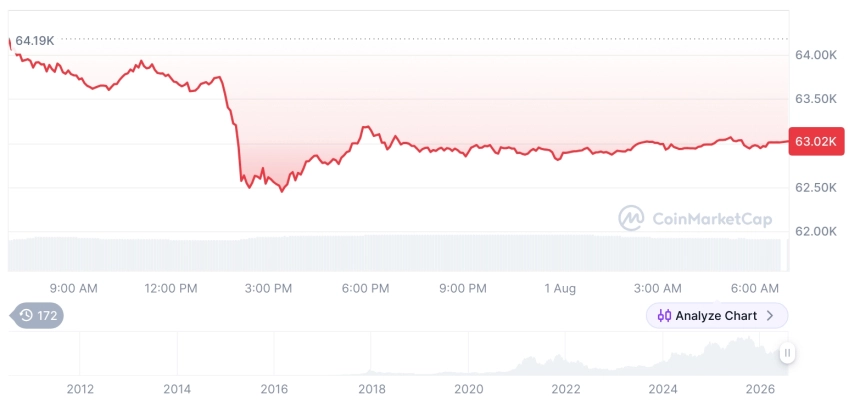The width and height of the screenshot is (860, 401).
Task: Click the candlestick icon in Analyze Chart
Action: click(x=664, y=315)
